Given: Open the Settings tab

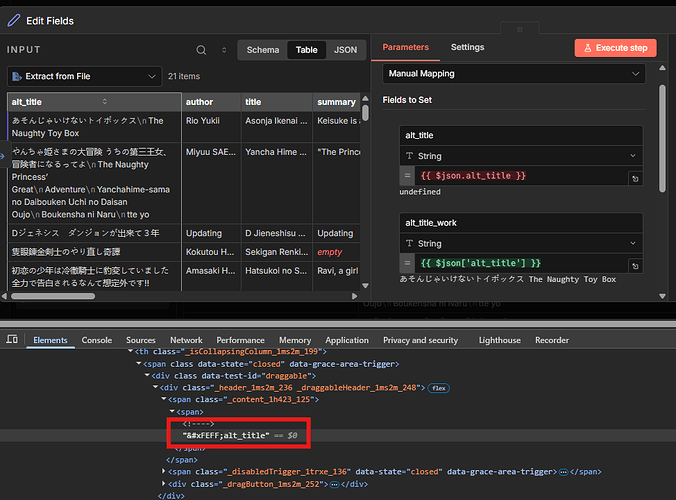Looking at the screenshot, I should pos(467,47).
